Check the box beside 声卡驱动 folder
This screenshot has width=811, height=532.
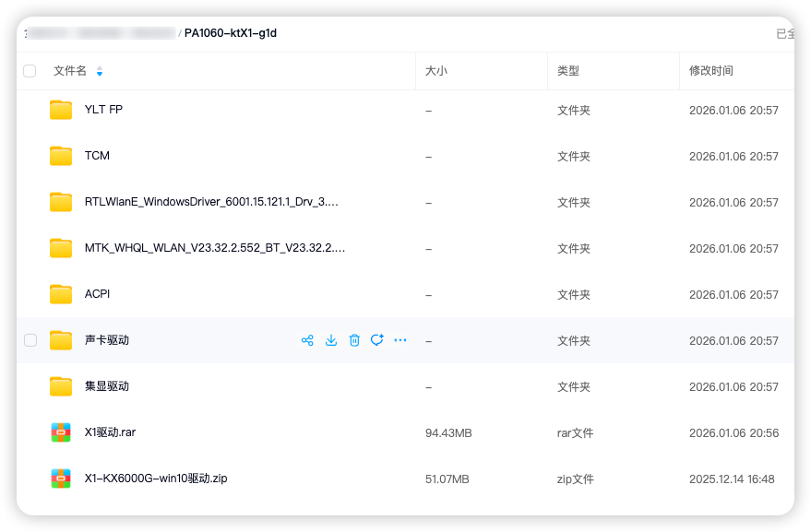pyautogui.click(x=30, y=340)
